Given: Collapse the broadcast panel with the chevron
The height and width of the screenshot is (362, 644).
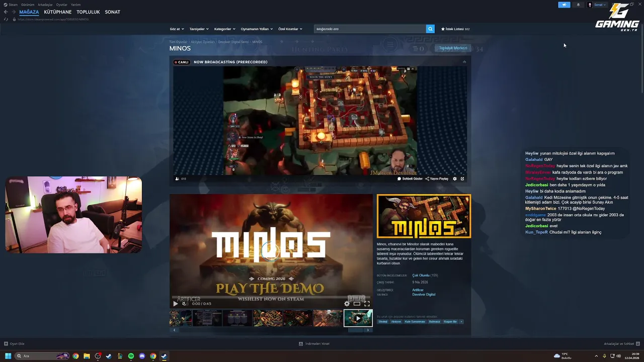Looking at the screenshot, I should pyautogui.click(x=464, y=62).
